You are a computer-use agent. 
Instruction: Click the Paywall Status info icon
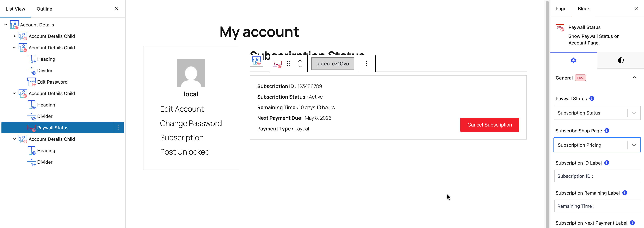point(592,98)
